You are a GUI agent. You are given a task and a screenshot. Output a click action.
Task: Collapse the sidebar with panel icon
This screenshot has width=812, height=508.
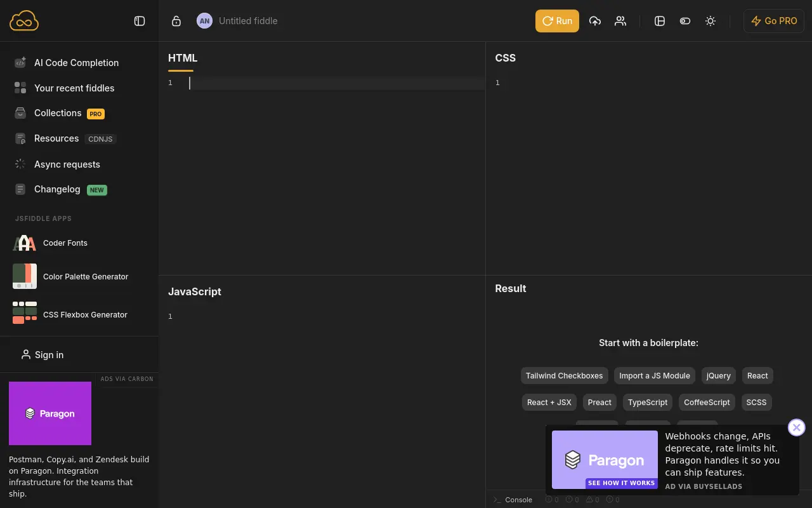(x=140, y=21)
